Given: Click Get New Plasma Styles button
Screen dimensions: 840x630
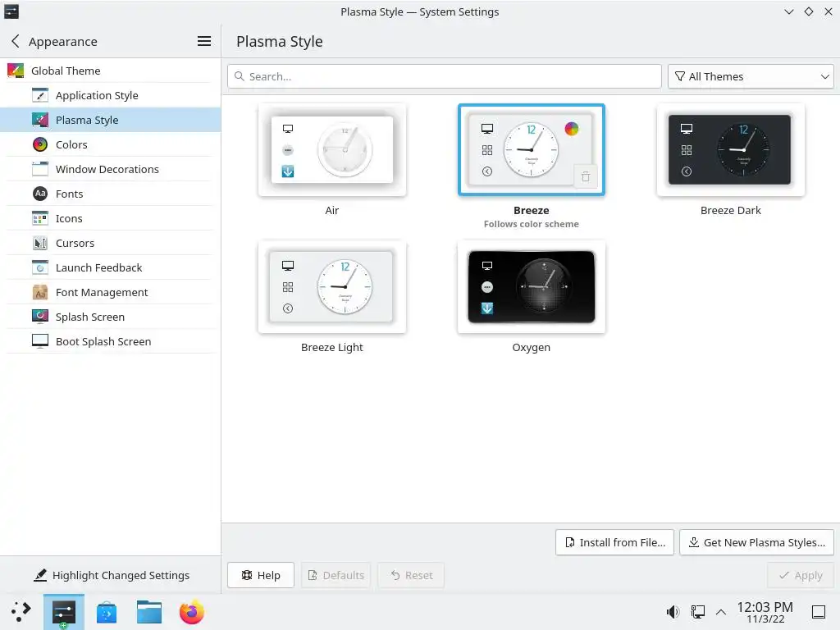Looking at the screenshot, I should tap(756, 543).
